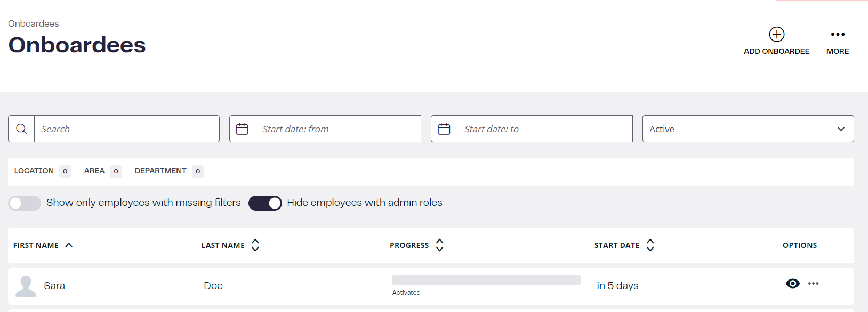
Task: Open the More three-dots menu
Action: [838, 34]
